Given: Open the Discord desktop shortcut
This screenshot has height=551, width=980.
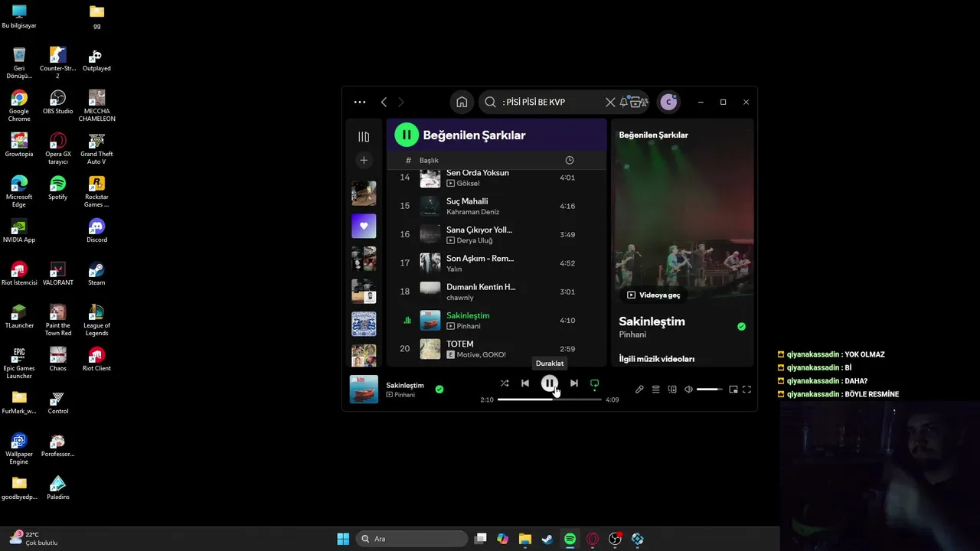Looking at the screenshot, I should [96, 231].
